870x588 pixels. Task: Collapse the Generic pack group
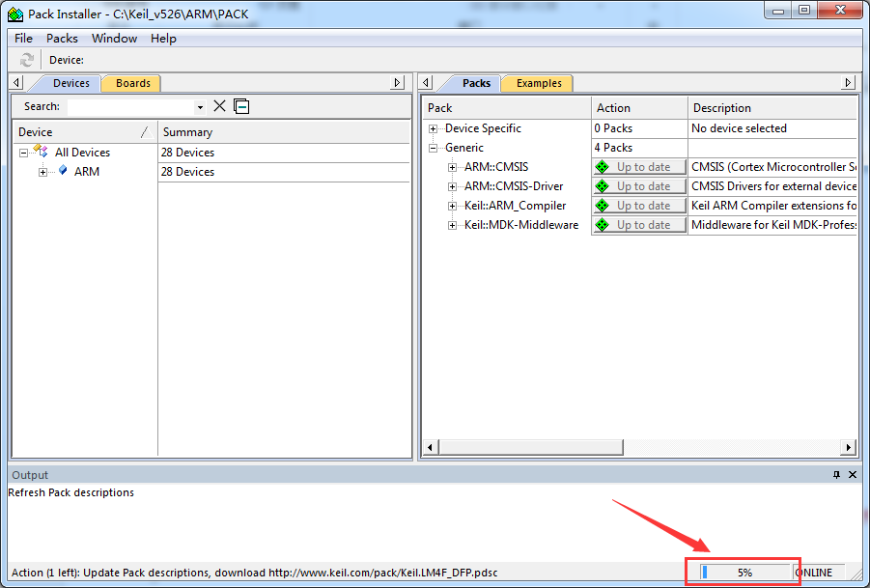433,148
